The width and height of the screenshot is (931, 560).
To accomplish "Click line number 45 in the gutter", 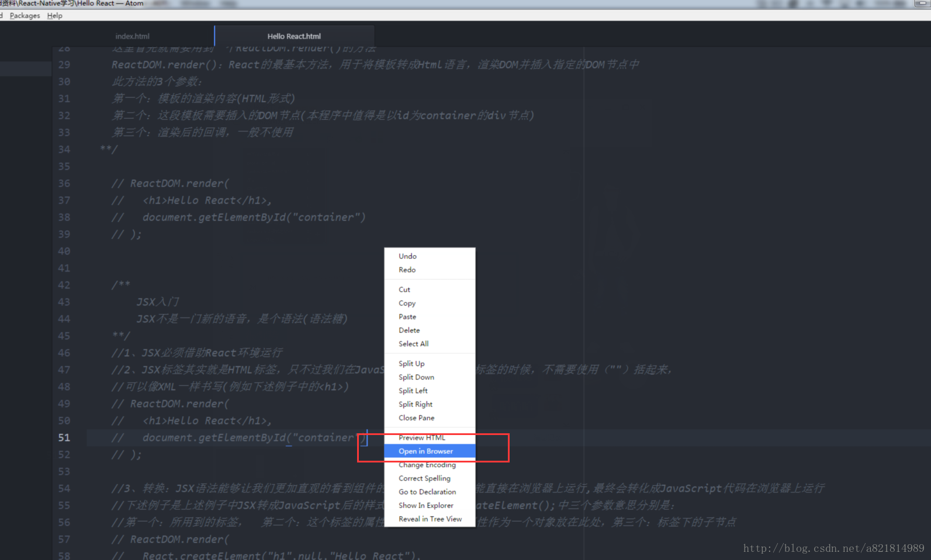I will pyautogui.click(x=64, y=336).
